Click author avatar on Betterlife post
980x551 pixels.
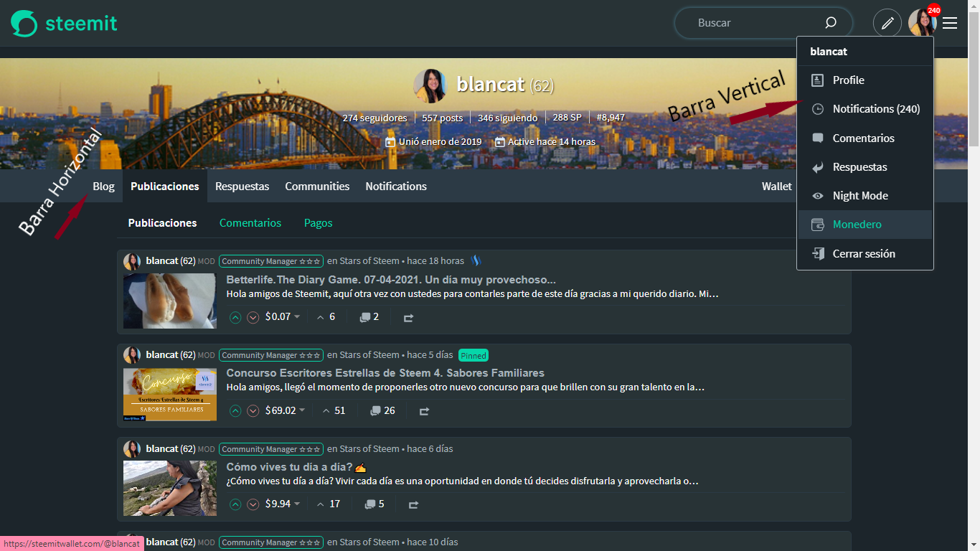[132, 261]
